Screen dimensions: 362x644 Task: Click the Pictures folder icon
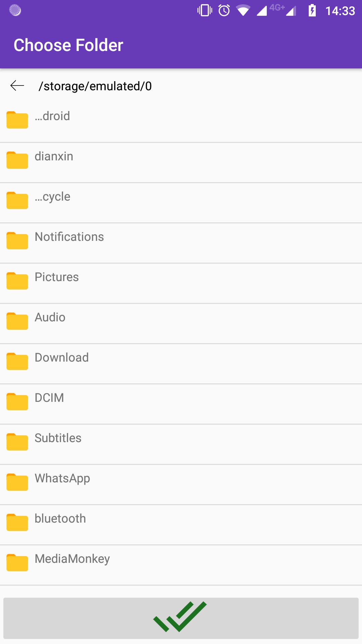coord(17,281)
